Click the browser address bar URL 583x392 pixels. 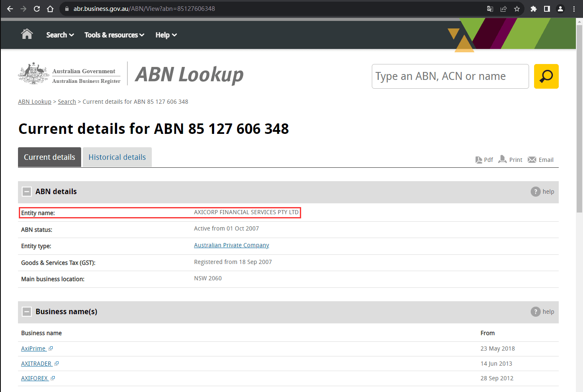pyautogui.click(x=144, y=9)
